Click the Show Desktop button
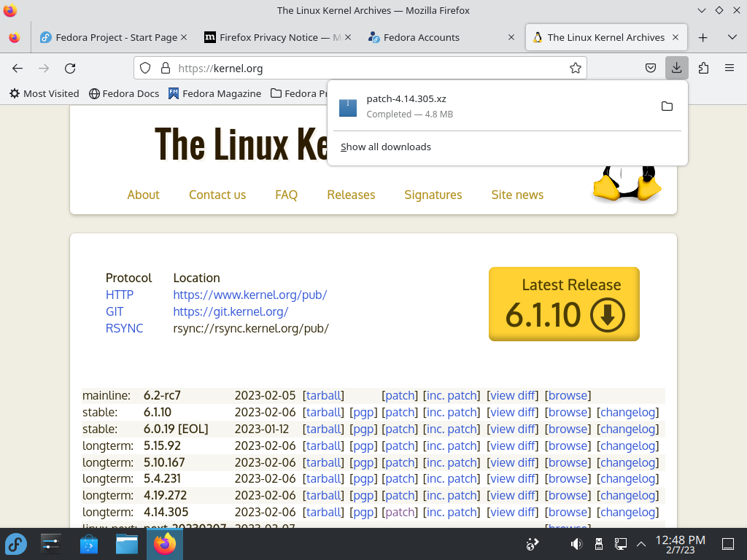The width and height of the screenshot is (747, 560). point(728,544)
